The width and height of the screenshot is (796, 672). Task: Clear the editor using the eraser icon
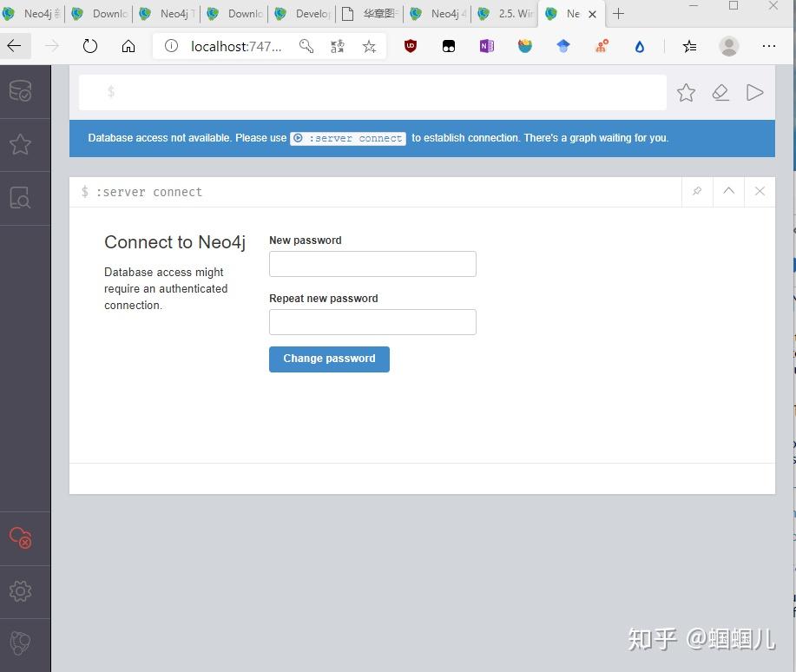720,92
